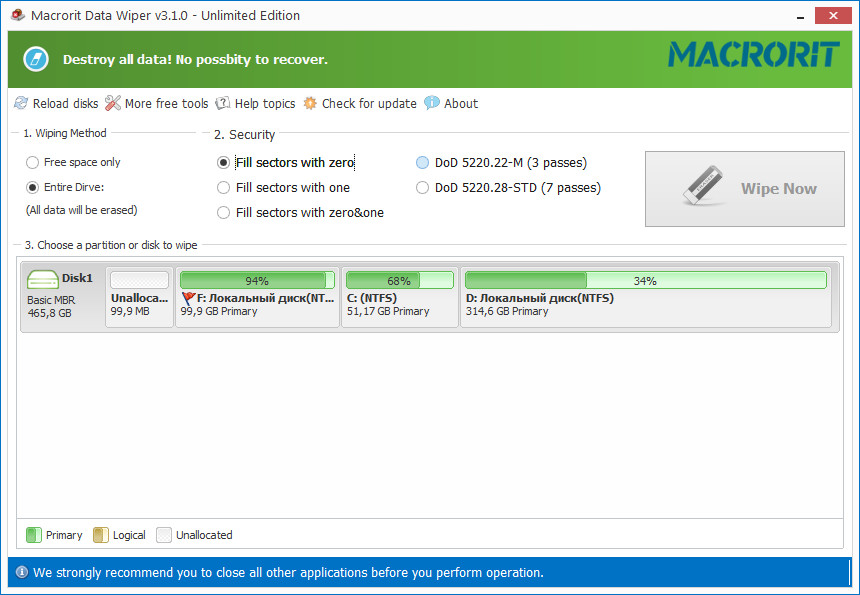Click the Logical legend label
The width and height of the screenshot is (860, 595).
click(129, 535)
